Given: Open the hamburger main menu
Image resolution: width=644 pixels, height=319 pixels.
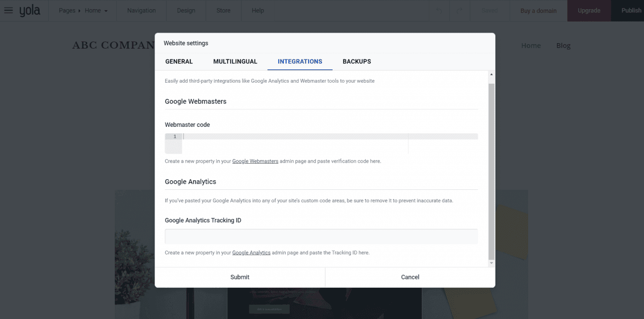Looking at the screenshot, I should [x=8, y=10].
